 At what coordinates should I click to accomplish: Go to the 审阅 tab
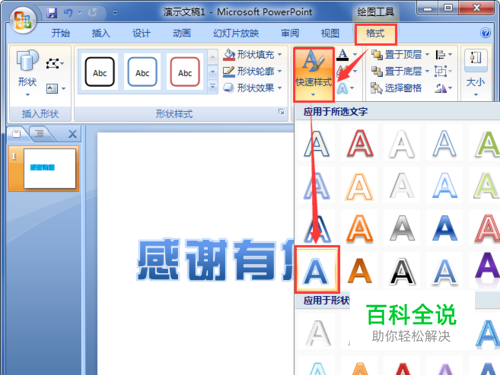[x=290, y=33]
